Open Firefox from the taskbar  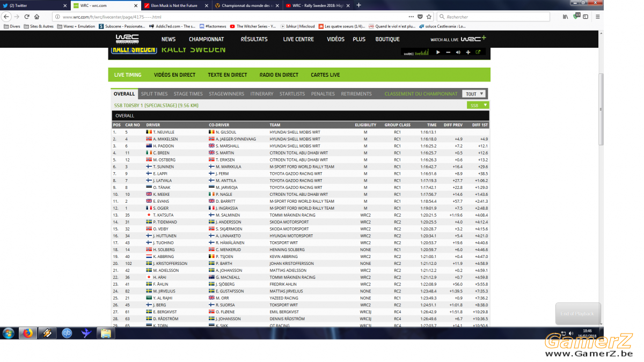[x=27, y=333]
